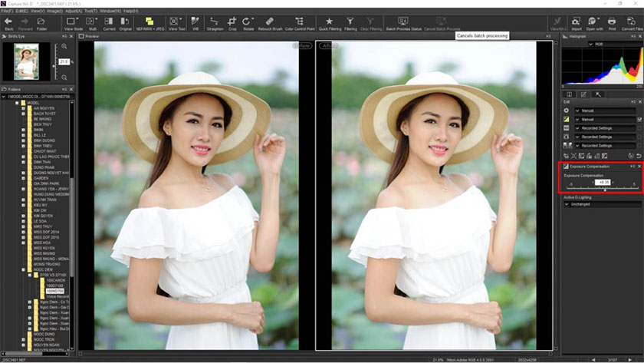Open the Rotate dropdown arrow

tap(252, 19)
